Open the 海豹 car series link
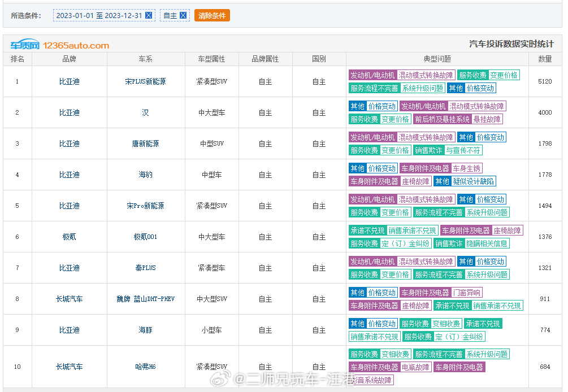This screenshot has height=392, width=568. (145, 175)
